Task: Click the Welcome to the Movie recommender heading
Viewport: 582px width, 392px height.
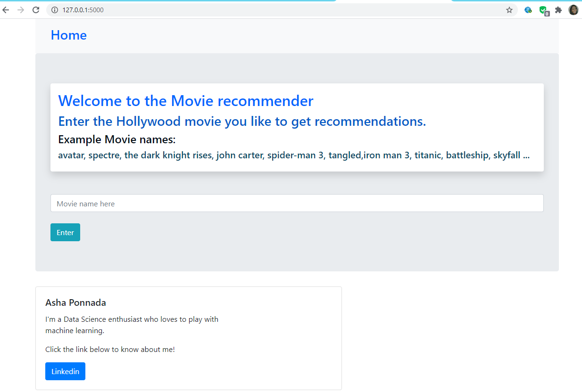Action: click(185, 101)
